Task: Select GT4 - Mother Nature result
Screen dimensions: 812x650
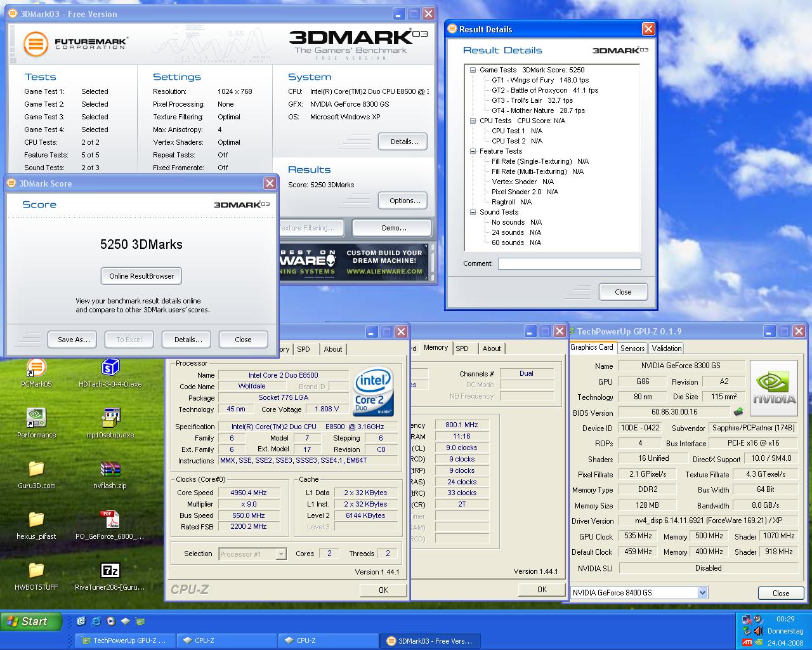Action: pos(538,110)
